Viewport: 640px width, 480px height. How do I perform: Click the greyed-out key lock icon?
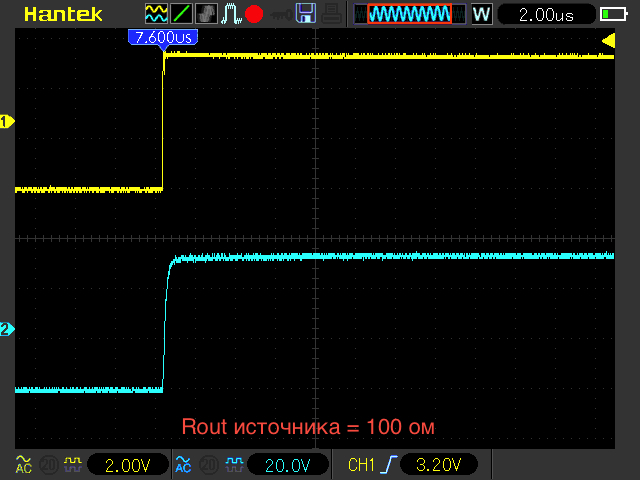281,15
